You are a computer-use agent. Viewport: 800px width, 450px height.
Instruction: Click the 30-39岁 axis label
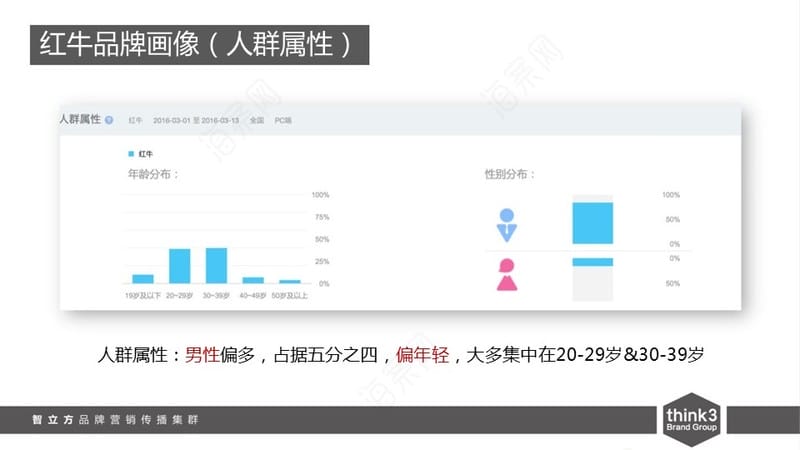click(216, 295)
